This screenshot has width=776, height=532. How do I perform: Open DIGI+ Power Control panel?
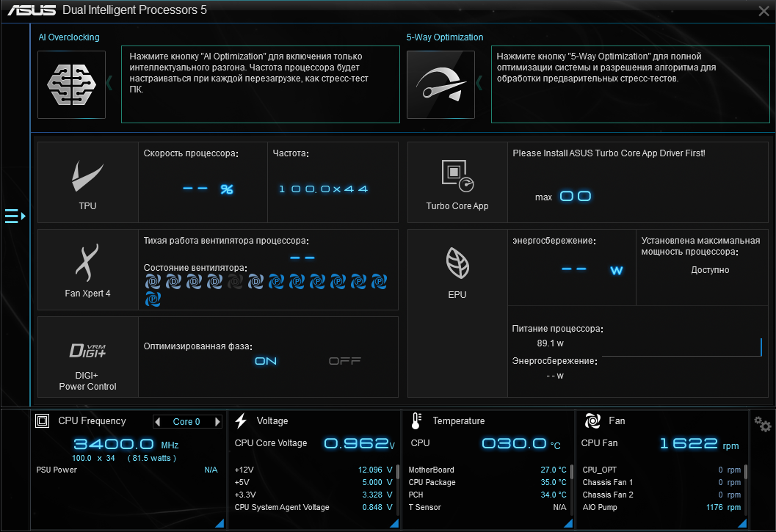pos(87,357)
